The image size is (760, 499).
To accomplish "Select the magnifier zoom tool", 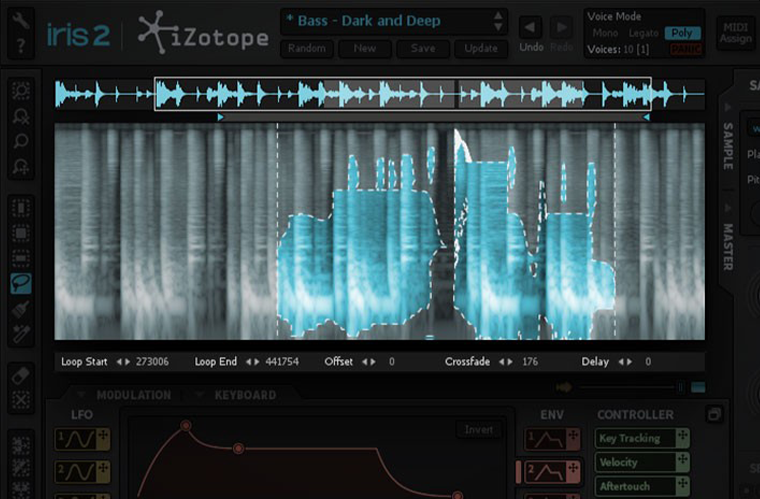I will click(21, 141).
